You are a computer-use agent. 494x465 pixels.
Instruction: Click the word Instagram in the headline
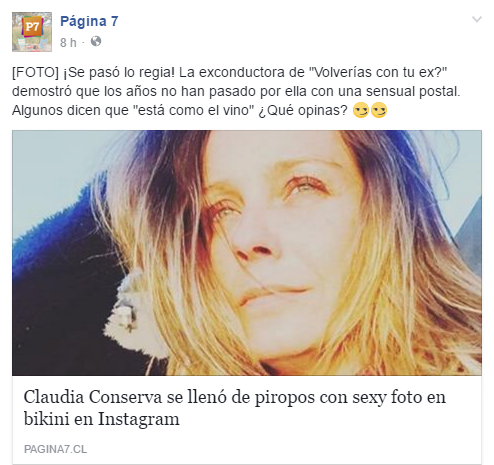point(139,419)
